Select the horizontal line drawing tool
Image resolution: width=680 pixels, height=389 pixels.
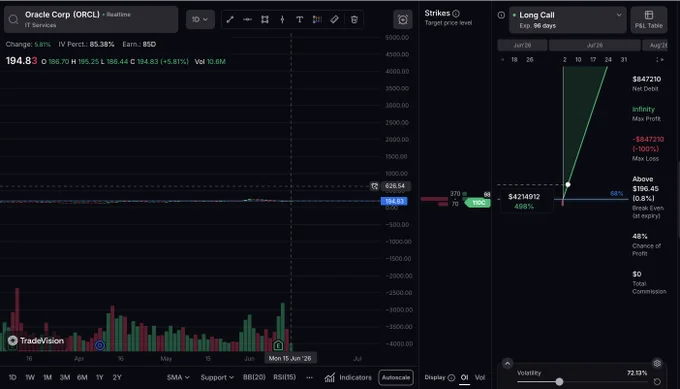point(247,20)
